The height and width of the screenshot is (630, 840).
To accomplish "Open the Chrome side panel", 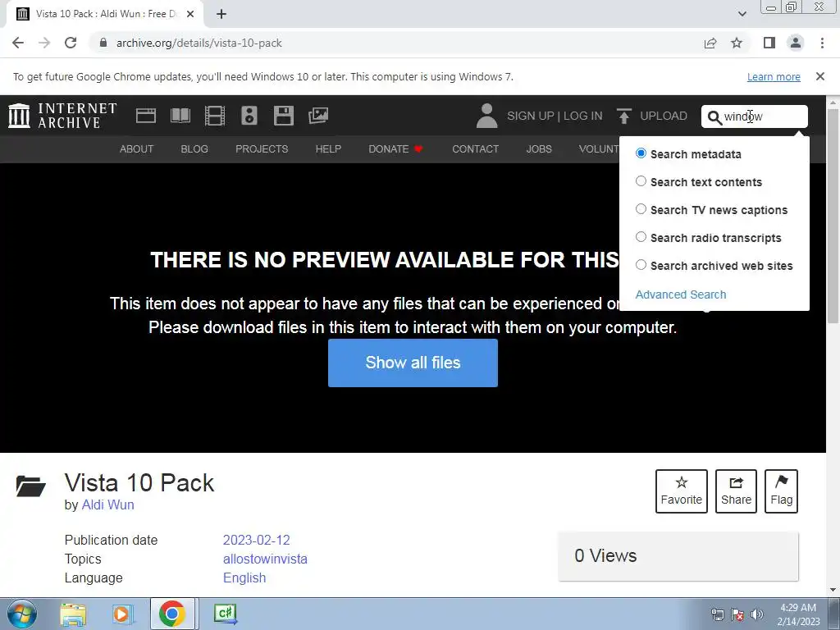I will coord(769,43).
